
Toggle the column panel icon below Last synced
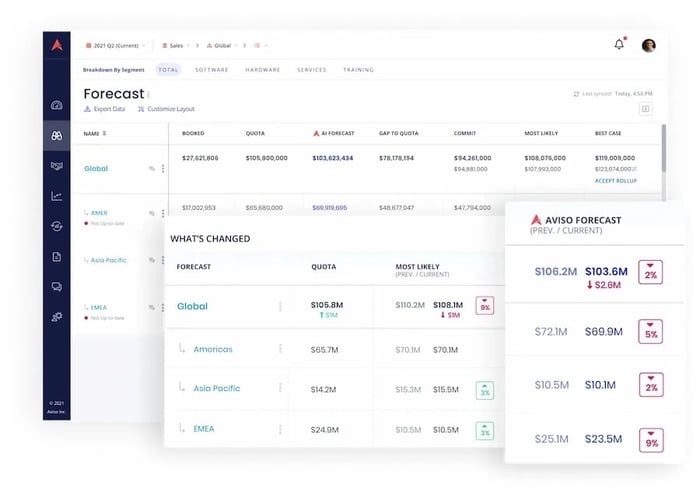click(x=646, y=109)
